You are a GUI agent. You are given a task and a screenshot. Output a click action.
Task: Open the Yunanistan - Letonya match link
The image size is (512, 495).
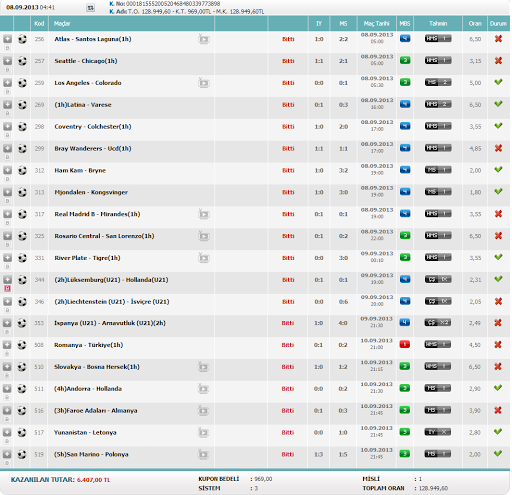click(x=85, y=433)
